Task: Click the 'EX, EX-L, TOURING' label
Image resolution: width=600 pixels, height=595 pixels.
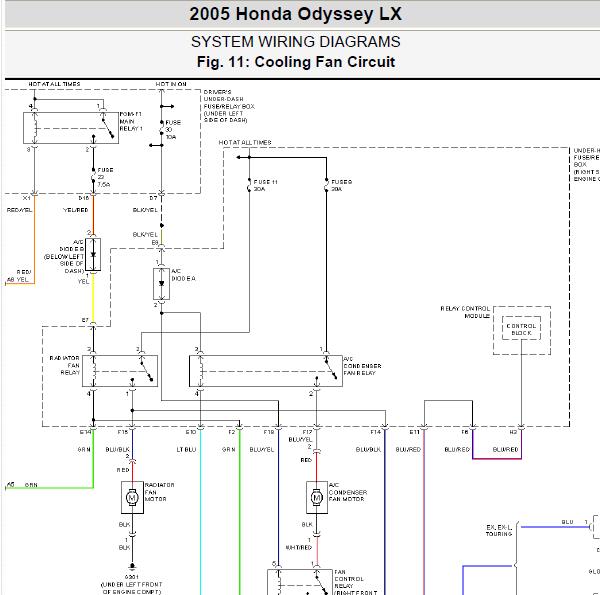Action: [x=499, y=530]
